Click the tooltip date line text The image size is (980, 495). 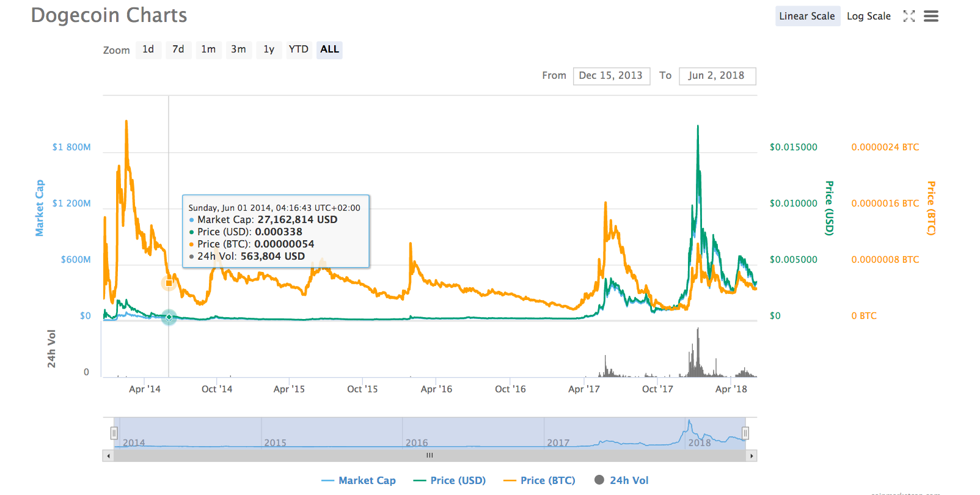point(274,208)
